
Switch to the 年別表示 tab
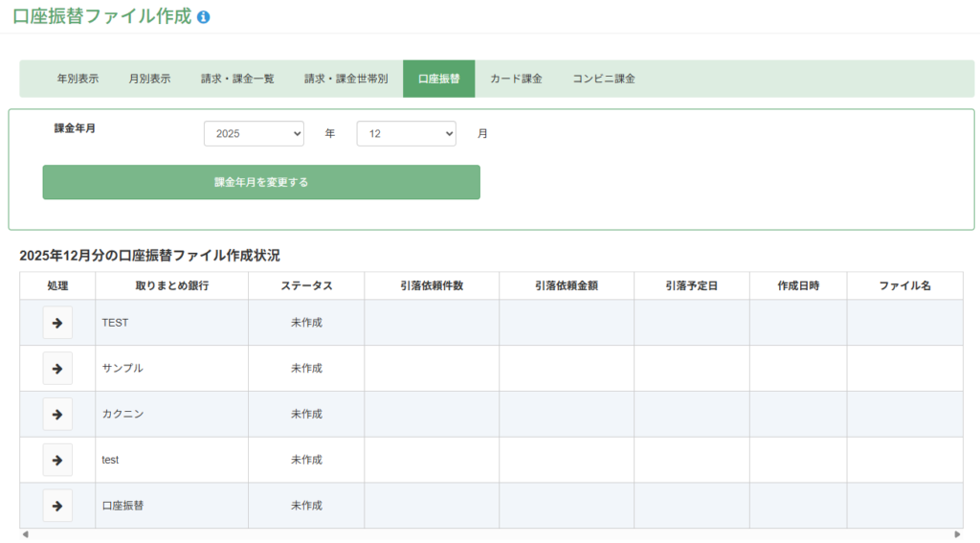(x=78, y=79)
